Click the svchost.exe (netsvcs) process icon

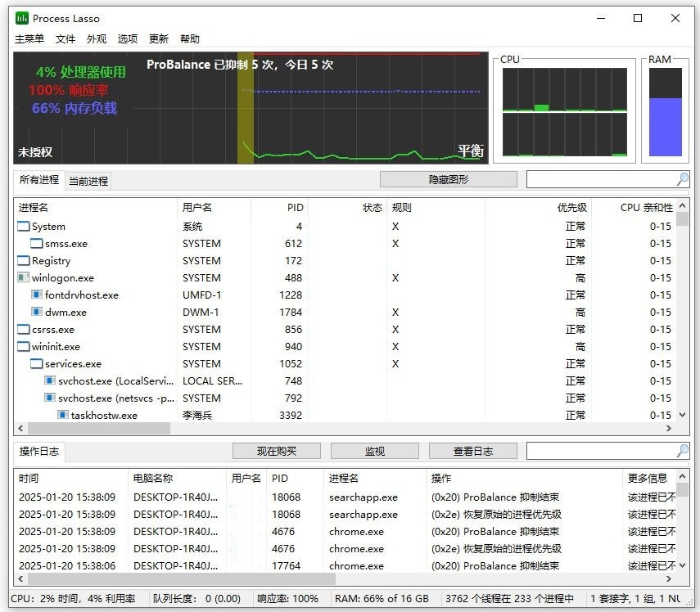click(51, 398)
